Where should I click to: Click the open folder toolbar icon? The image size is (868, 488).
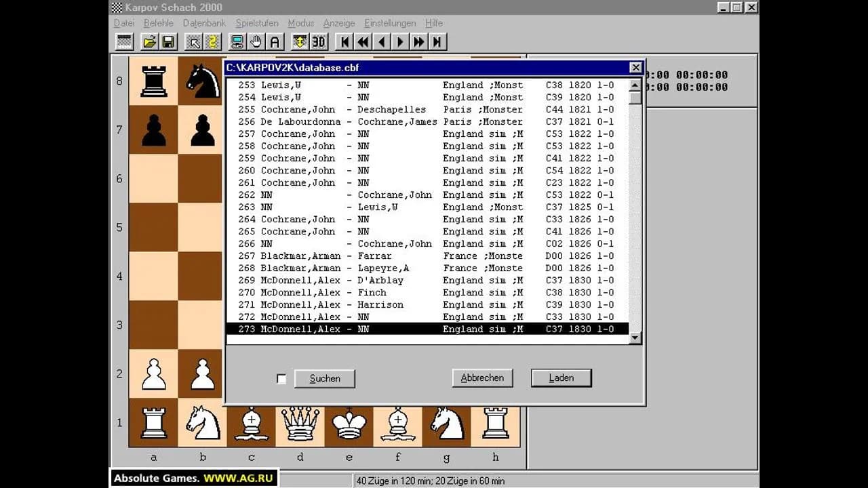click(x=149, y=42)
